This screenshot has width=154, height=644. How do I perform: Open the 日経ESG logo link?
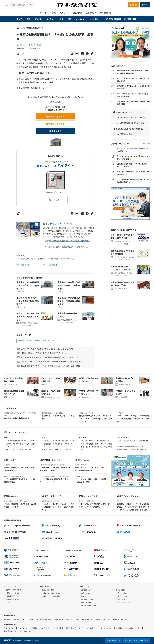[98, 562]
